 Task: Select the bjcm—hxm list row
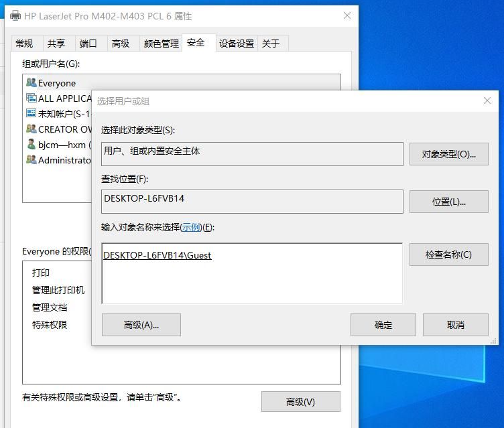[x=58, y=145]
